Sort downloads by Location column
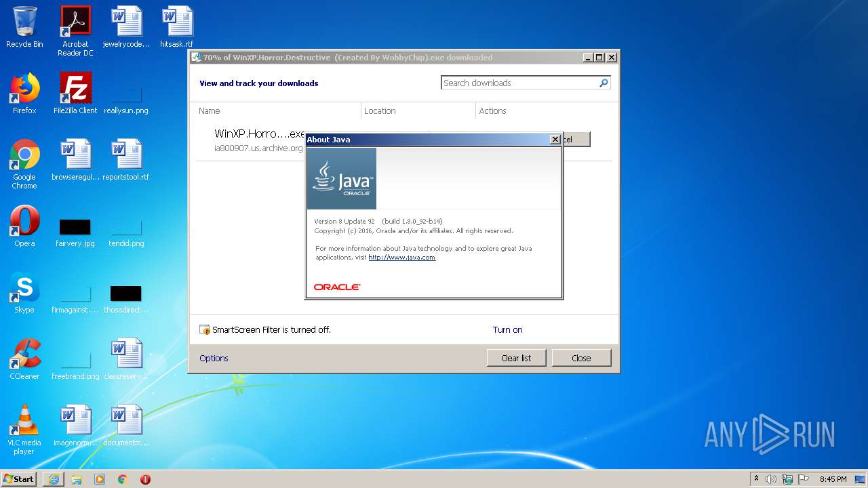This screenshot has width=868, height=488. pos(418,110)
